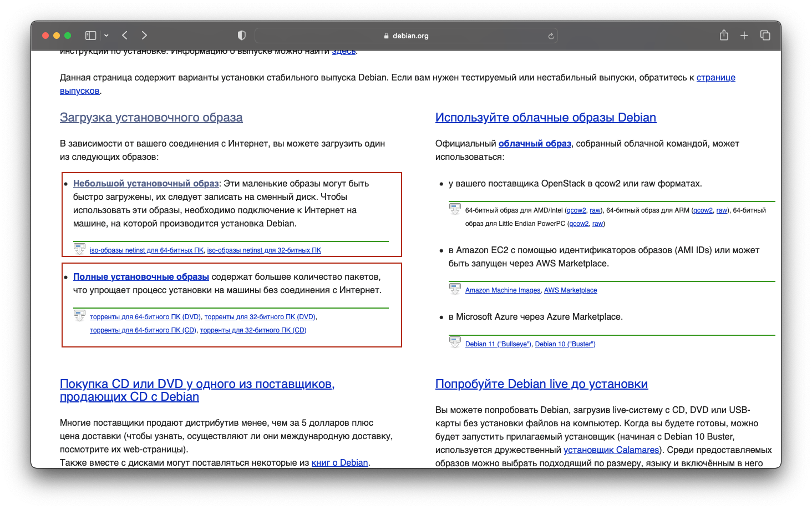Open a new tab with plus button
The height and width of the screenshot is (509, 812).
coord(744,36)
